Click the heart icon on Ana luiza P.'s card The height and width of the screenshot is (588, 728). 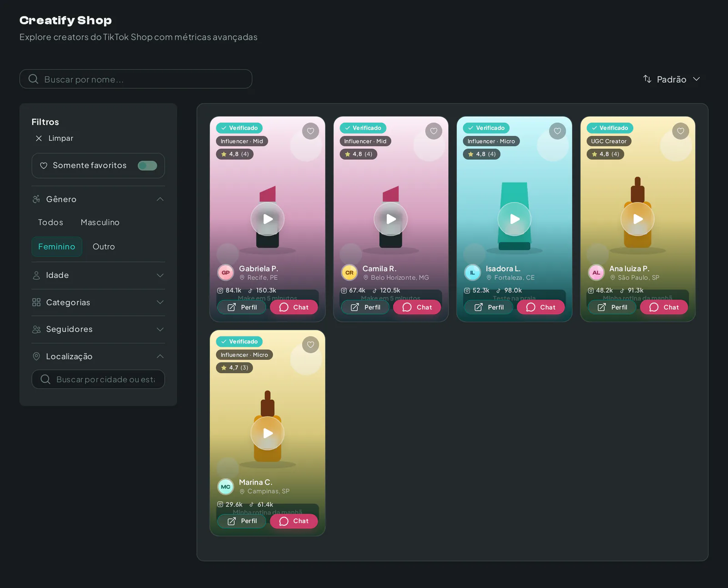681,131
